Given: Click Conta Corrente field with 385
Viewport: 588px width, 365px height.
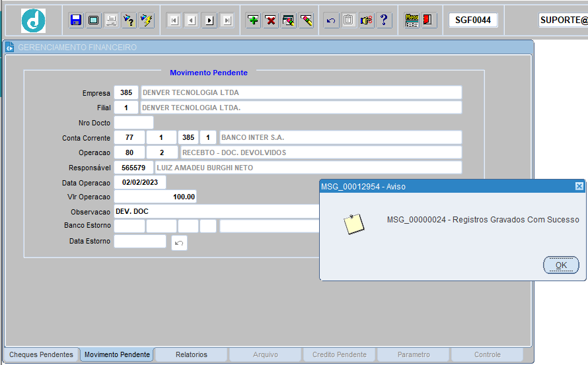Looking at the screenshot, I should click(188, 137).
